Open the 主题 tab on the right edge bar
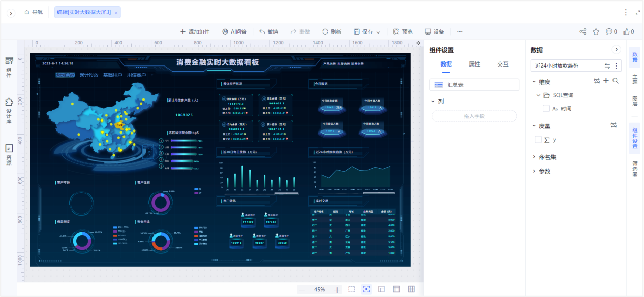 click(635, 79)
